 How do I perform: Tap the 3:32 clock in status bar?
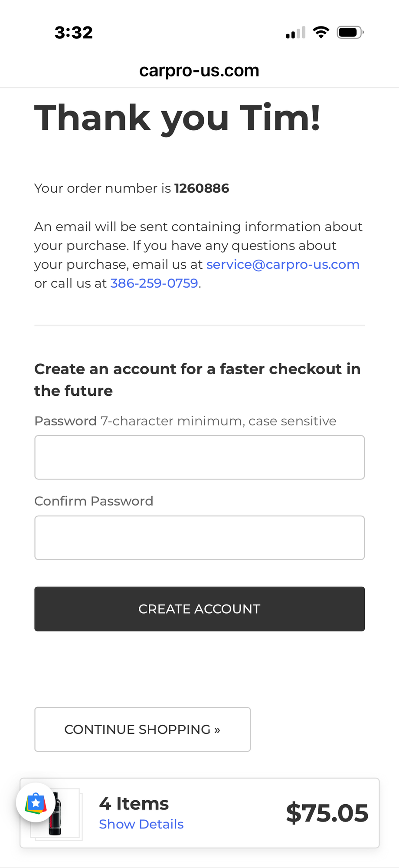(74, 33)
